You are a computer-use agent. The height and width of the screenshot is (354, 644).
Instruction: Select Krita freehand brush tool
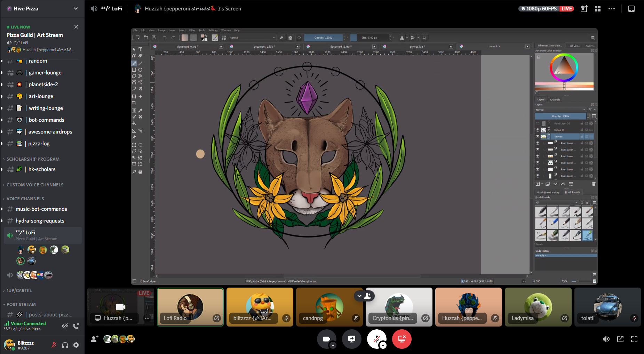point(134,63)
